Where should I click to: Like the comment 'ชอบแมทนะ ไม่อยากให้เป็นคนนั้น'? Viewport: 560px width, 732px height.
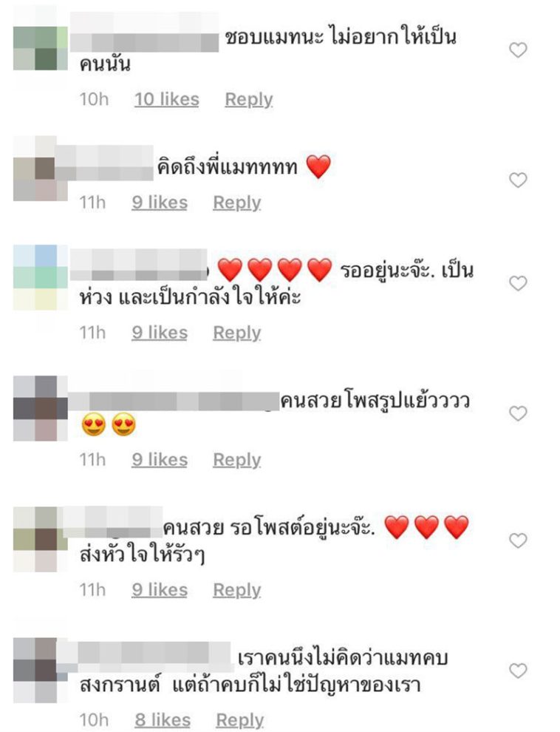coord(518,50)
